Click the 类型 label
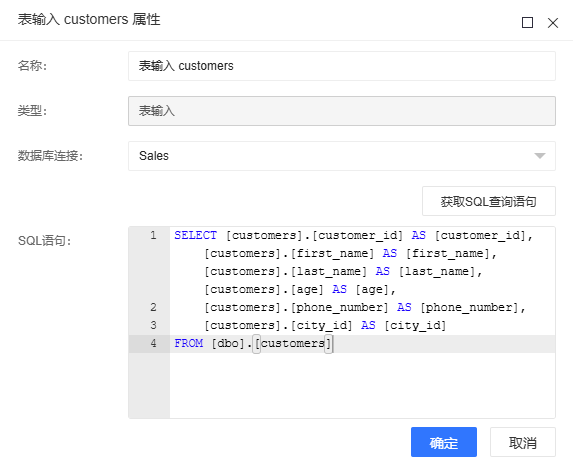Image resolution: width=573 pixels, height=463 pixels. [x=33, y=111]
